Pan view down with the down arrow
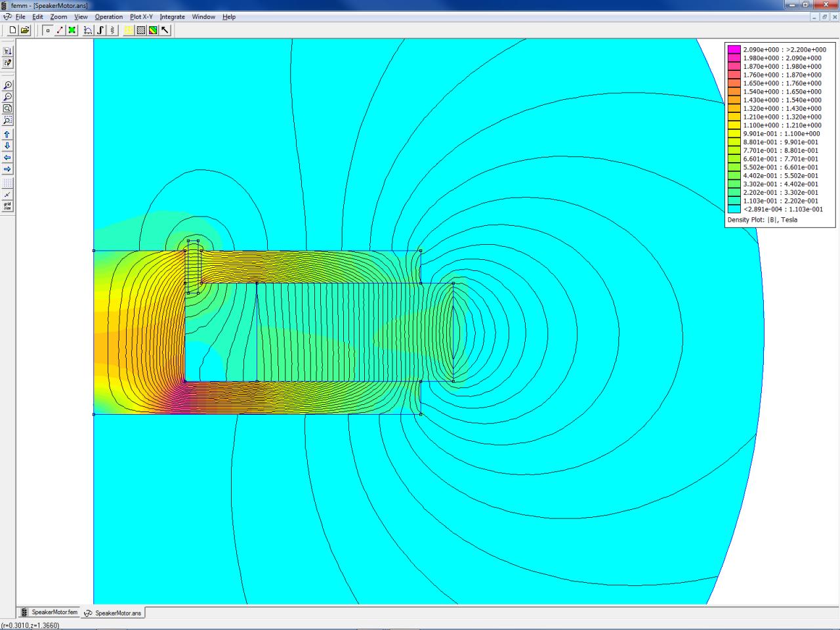 click(x=7, y=146)
